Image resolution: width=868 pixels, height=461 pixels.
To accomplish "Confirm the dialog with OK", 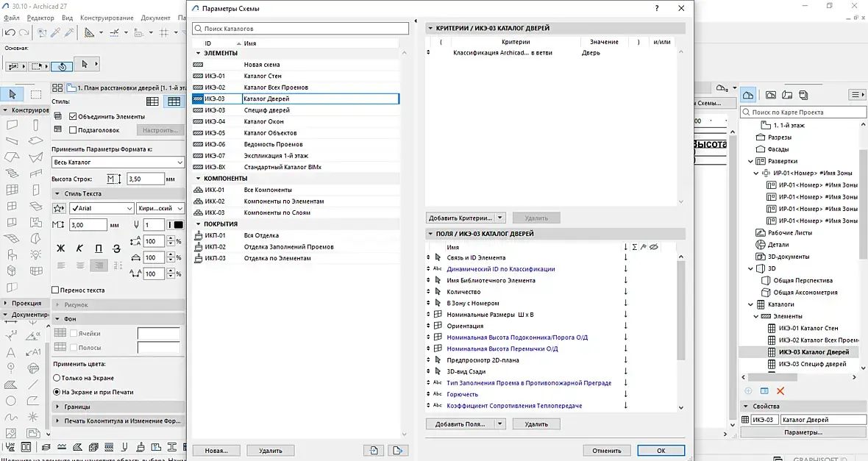I will click(x=661, y=451).
